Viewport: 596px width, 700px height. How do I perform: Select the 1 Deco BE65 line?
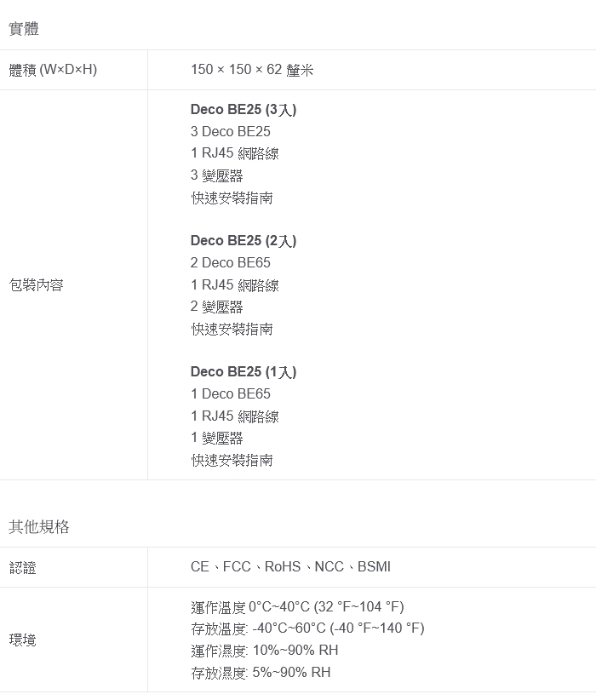click(x=231, y=394)
